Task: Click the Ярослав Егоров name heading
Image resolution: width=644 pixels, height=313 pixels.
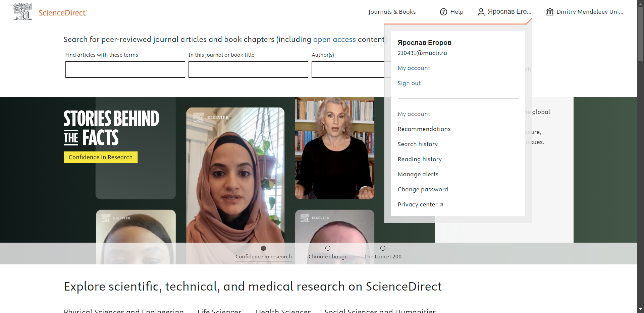Action: [x=424, y=43]
